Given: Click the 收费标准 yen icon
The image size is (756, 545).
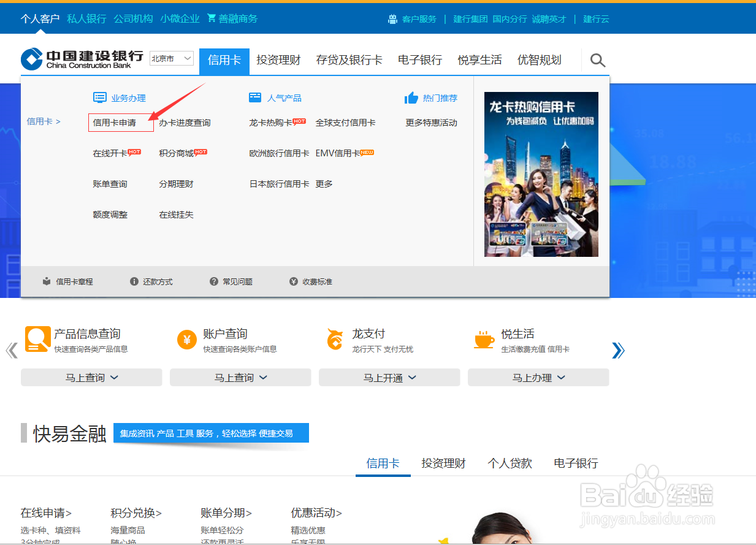Looking at the screenshot, I should [294, 281].
